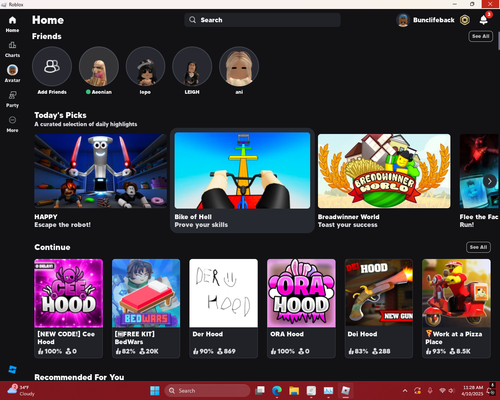Click the Roblox page vertical scrollbar

click(499, 41)
